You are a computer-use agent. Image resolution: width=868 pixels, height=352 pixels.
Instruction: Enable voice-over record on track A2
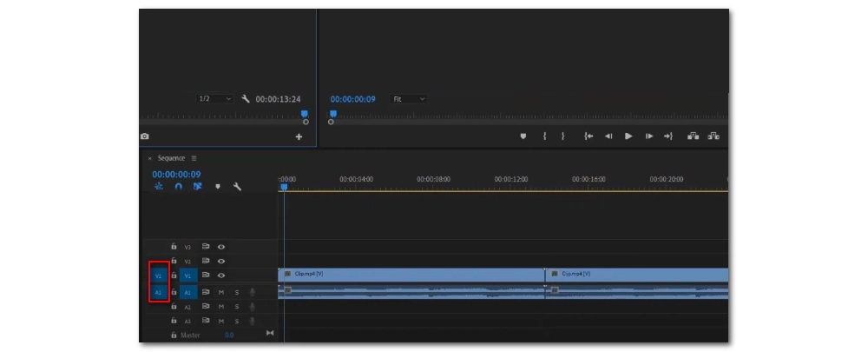pyautogui.click(x=253, y=306)
